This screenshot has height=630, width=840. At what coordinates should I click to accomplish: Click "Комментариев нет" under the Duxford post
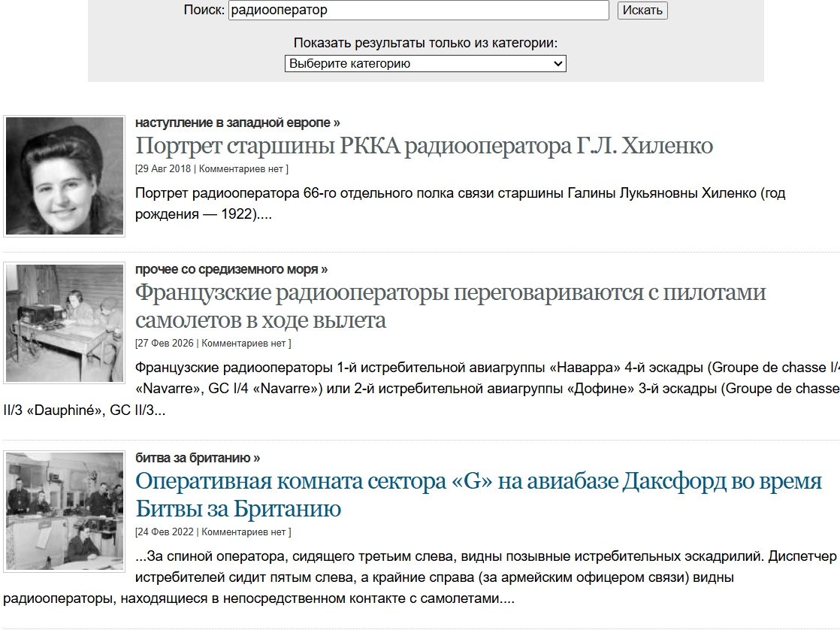click(x=244, y=532)
